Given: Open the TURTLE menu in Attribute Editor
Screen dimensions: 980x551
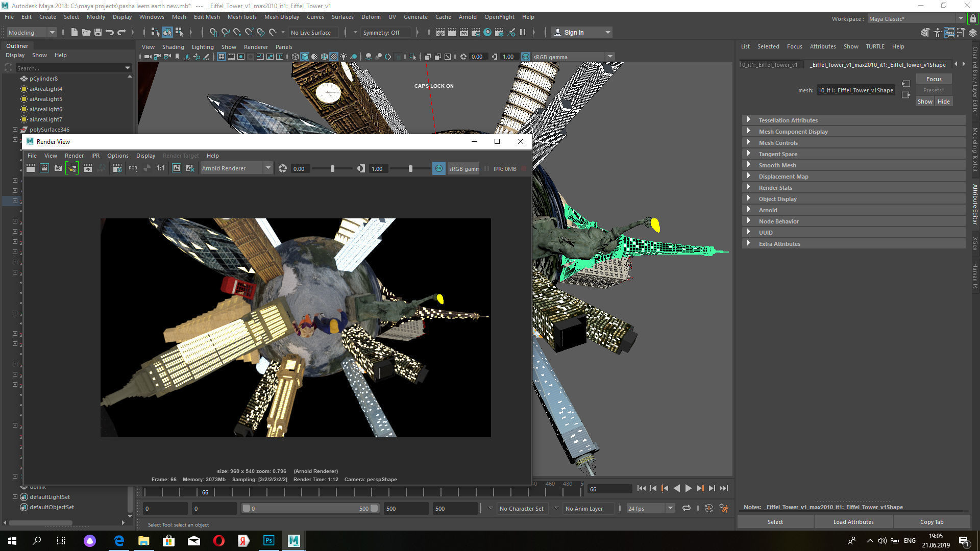Looking at the screenshot, I should (875, 46).
